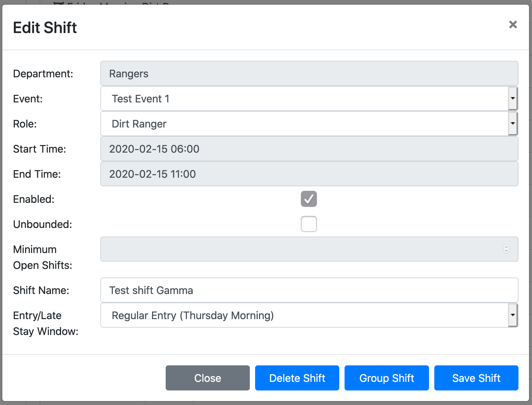Click the Start Time: label
532x405 pixels.
(x=39, y=149)
